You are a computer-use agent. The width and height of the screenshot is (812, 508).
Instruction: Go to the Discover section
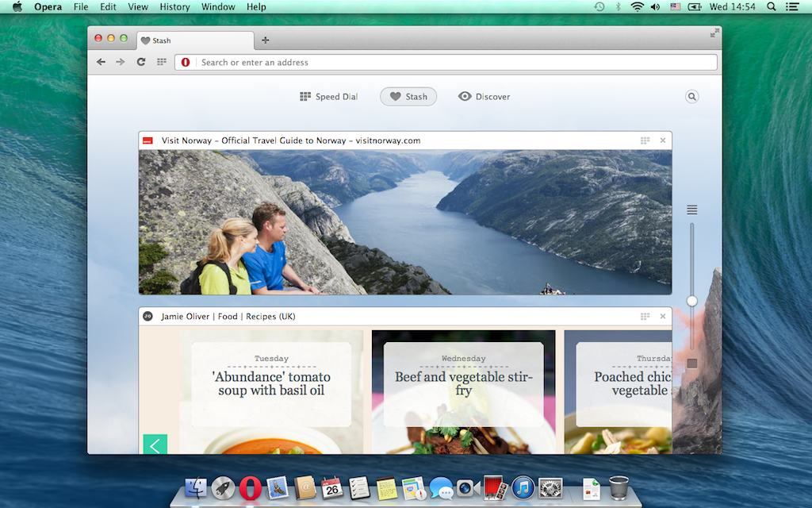point(484,97)
